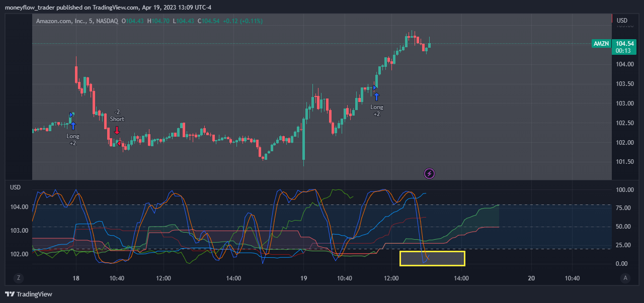Screen dimensions: 644x303
Task: Click the +0.12 (+0.11%) change value
Action: click(243, 21)
